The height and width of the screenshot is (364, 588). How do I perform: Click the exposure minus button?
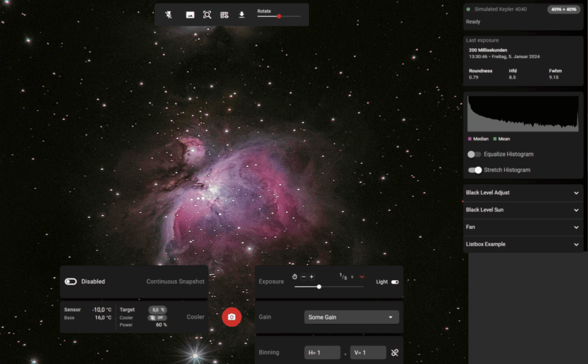point(304,277)
